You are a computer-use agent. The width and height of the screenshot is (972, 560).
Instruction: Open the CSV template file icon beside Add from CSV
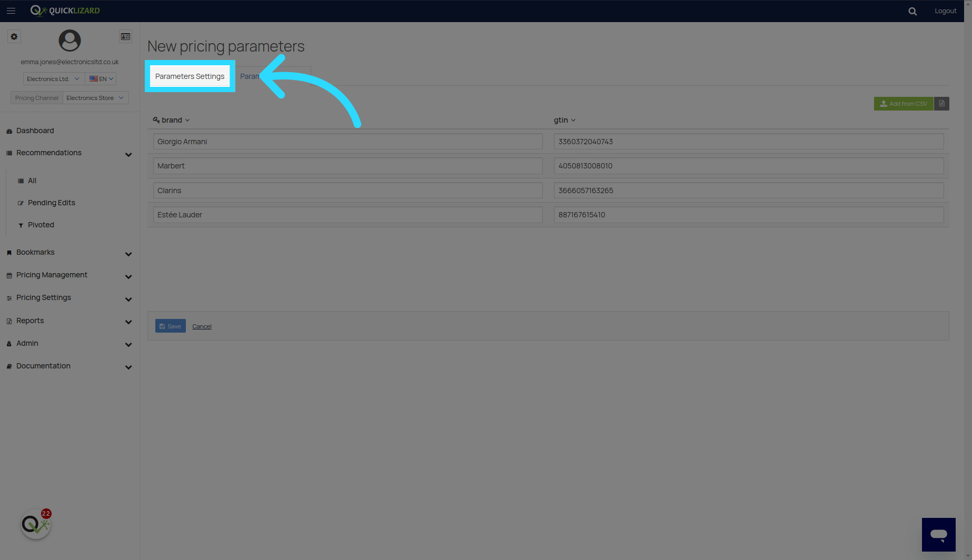pyautogui.click(x=941, y=104)
